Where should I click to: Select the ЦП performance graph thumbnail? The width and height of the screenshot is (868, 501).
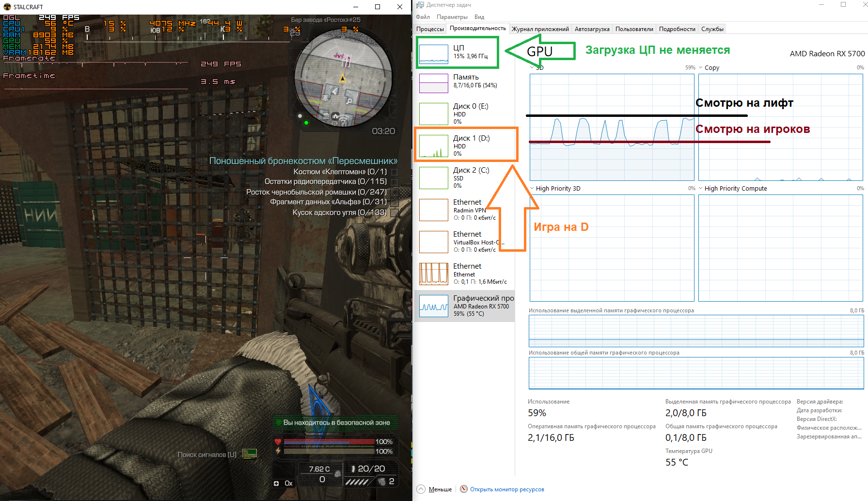pyautogui.click(x=433, y=54)
